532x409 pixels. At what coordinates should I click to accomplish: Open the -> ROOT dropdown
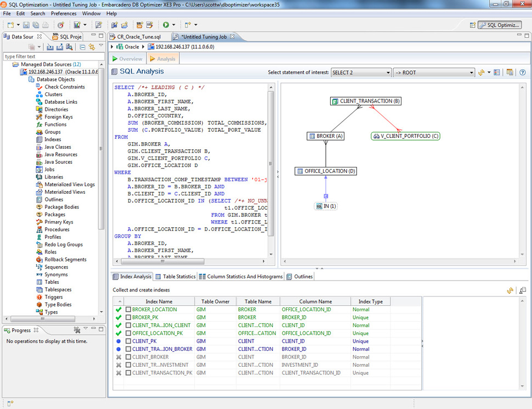coord(434,72)
